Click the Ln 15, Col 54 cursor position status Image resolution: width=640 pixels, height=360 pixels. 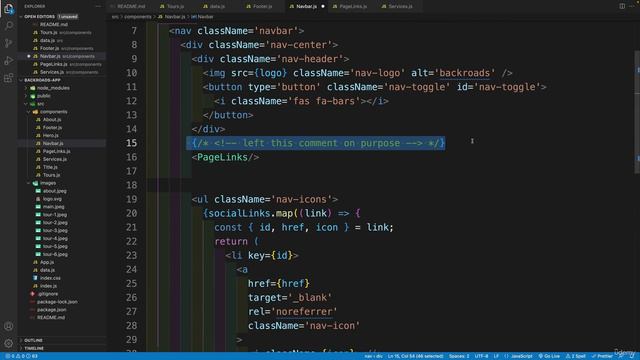click(x=416, y=356)
